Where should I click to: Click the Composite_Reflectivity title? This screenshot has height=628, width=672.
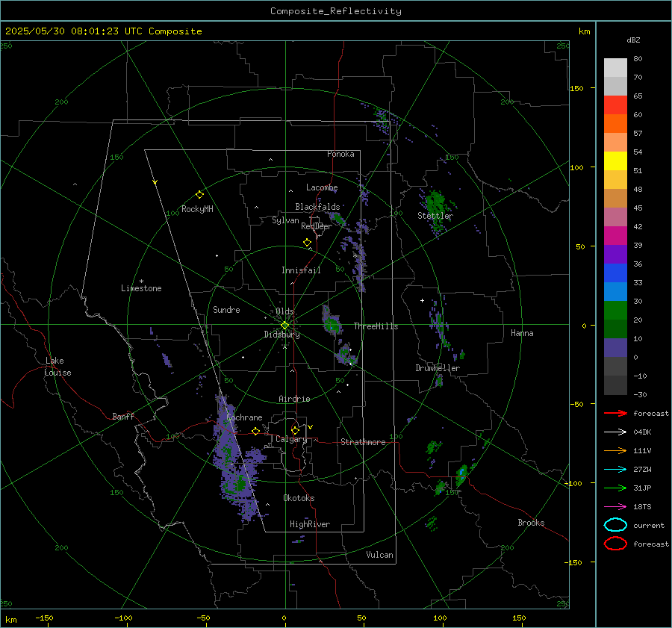coord(336,11)
